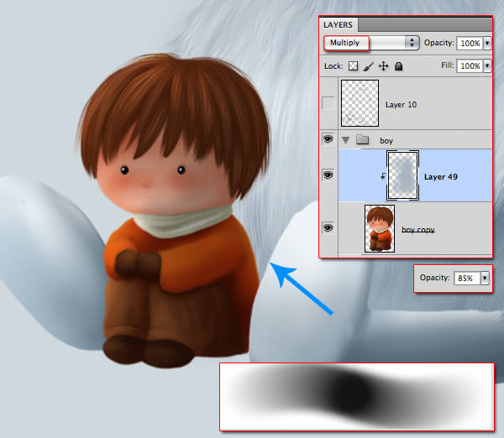504x438 pixels.
Task: Enable Lock all padlock icon
Action: tap(398, 66)
